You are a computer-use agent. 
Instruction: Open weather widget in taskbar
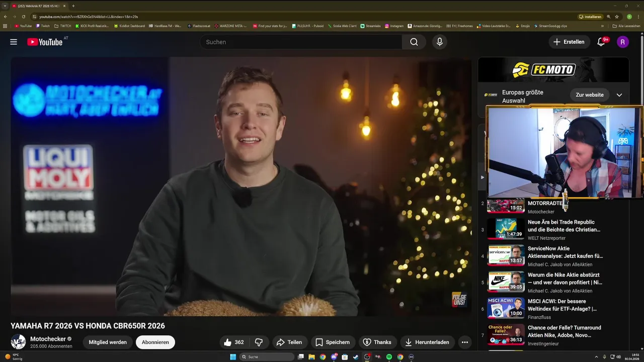(x=14, y=356)
